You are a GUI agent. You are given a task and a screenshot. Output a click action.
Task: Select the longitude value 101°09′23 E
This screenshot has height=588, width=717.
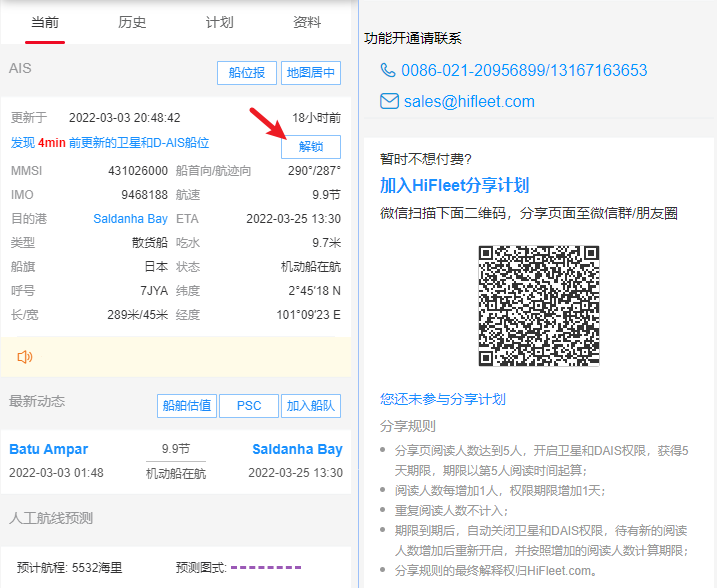pyautogui.click(x=309, y=315)
